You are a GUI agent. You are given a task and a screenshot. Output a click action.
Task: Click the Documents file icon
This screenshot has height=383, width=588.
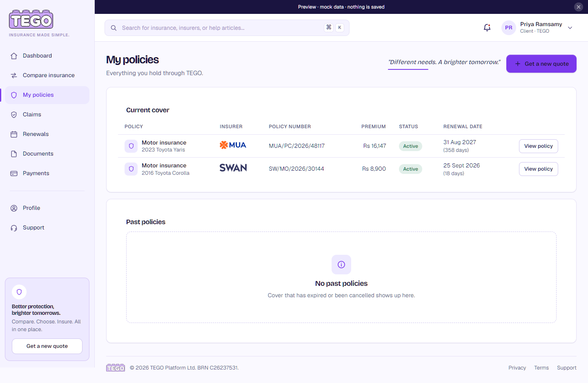tap(14, 154)
